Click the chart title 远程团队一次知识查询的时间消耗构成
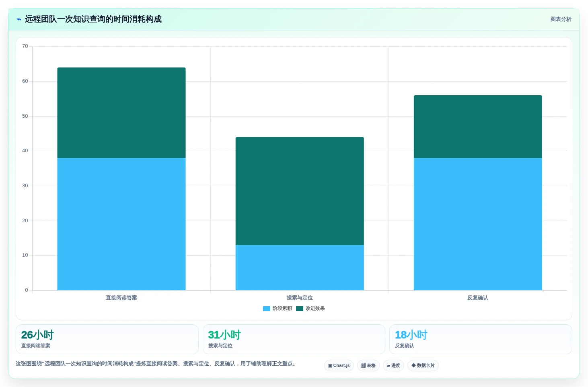588x387 pixels. click(x=93, y=19)
